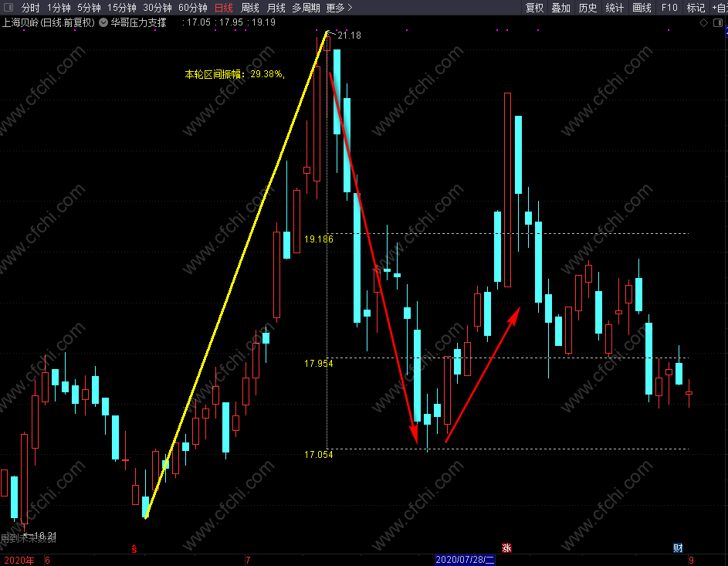This screenshot has width=728, height=566.
Task: Open F10 company info
Action: point(669,8)
